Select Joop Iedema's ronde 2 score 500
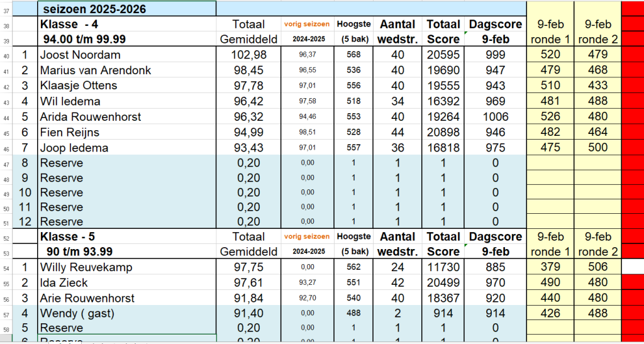The image size is (644, 344). point(597,148)
